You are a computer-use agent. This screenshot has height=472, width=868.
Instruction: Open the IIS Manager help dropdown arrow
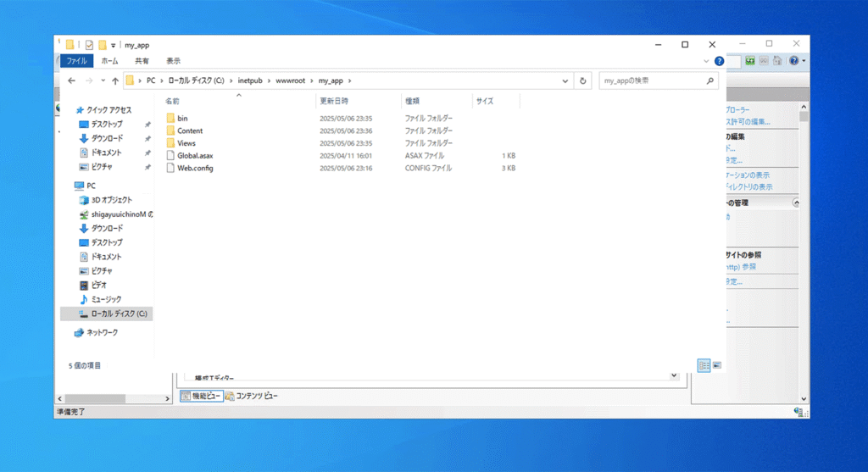[804, 61]
